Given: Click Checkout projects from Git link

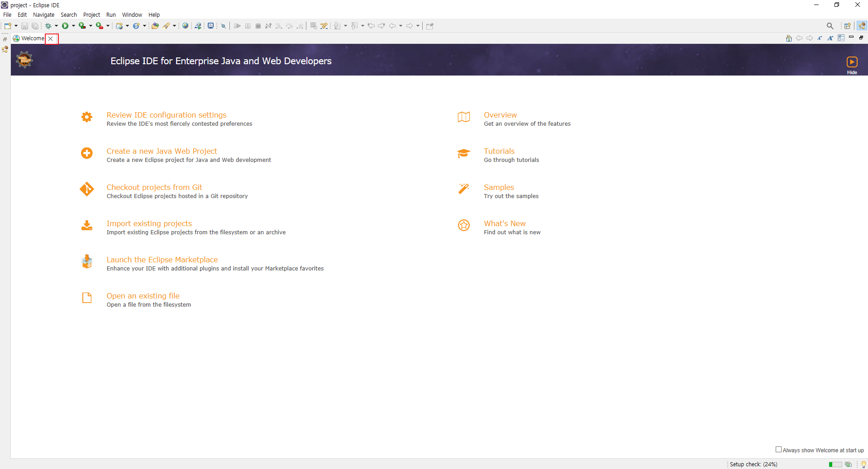Looking at the screenshot, I should (x=154, y=187).
